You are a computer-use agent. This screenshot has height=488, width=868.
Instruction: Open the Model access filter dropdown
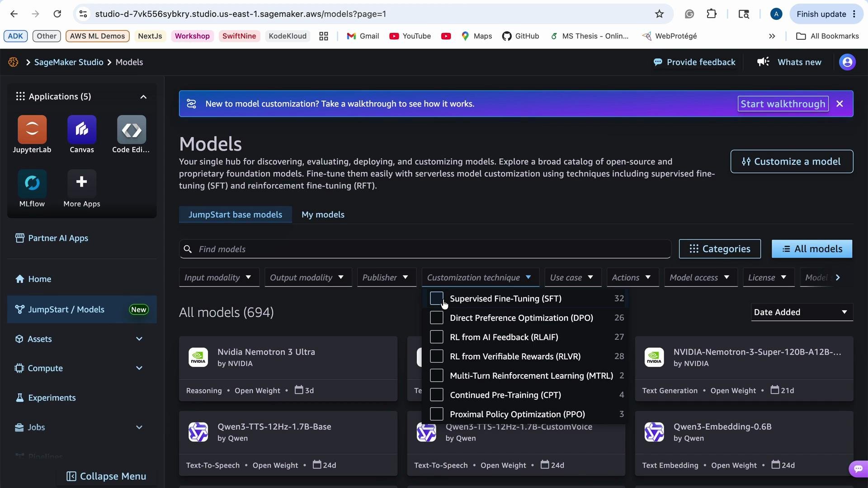tap(700, 277)
